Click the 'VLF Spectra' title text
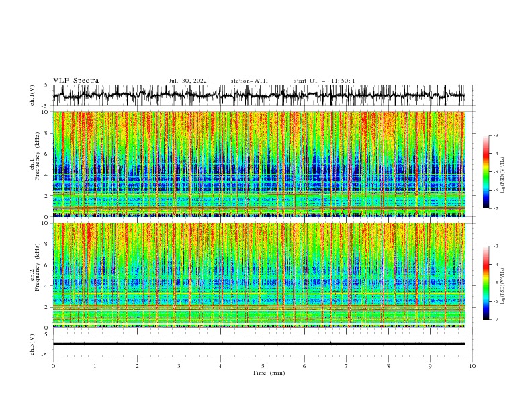 point(76,81)
